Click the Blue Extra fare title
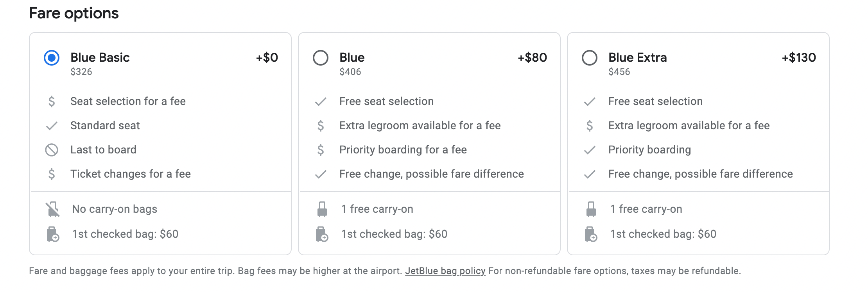This screenshot has width=868, height=292. 637,57
